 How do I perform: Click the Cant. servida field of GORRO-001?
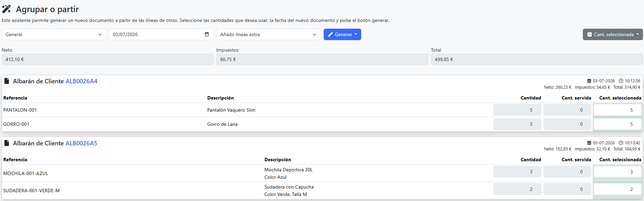pos(568,124)
